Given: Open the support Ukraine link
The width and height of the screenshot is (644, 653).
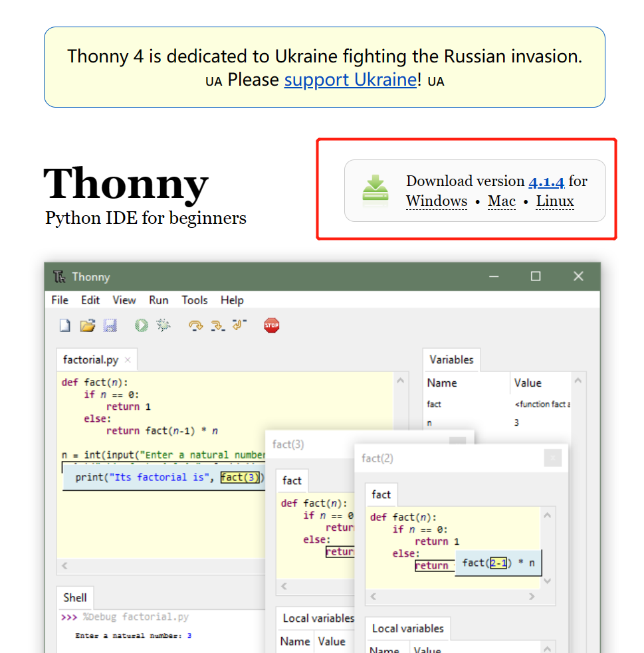Looking at the screenshot, I should coord(350,80).
